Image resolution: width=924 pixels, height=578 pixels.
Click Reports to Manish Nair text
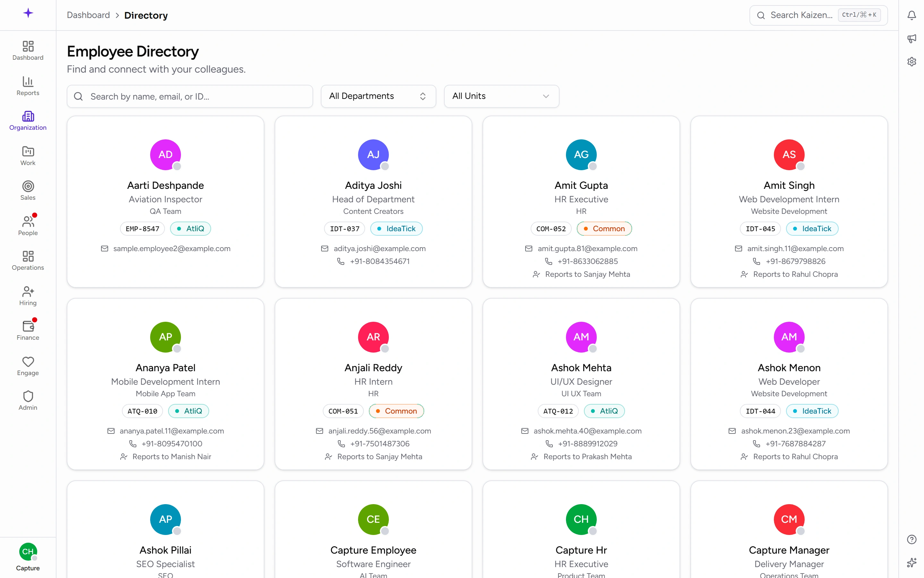pyautogui.click(x=172, y=457)
